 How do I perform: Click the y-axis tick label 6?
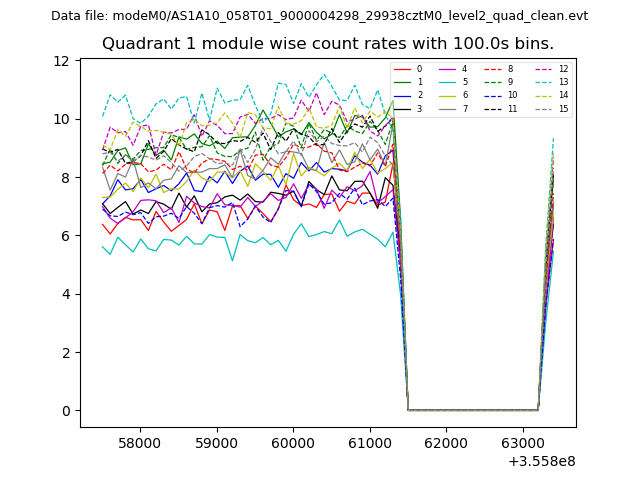pyautogui.click(x=65, y=236)
